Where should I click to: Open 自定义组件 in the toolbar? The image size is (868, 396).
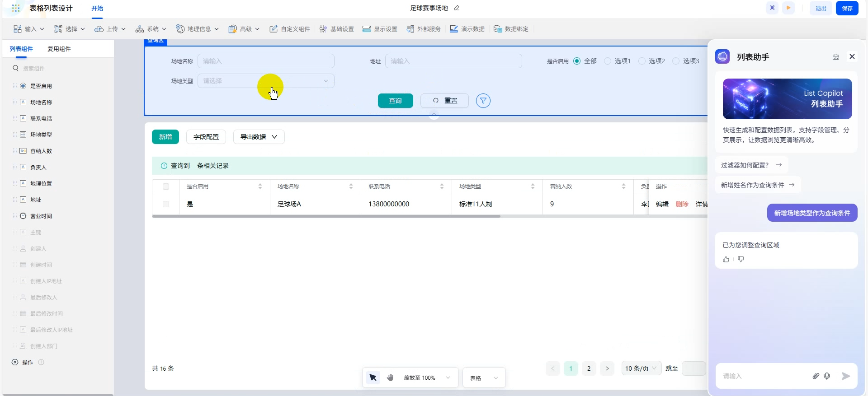[290, 29]
